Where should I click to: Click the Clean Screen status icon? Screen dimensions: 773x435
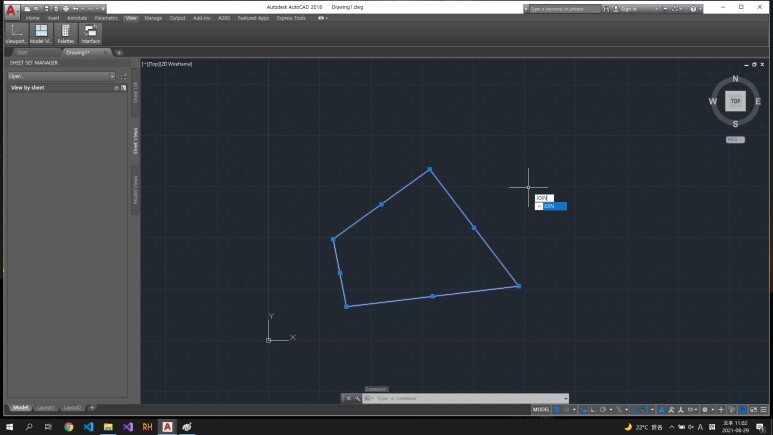click(753, 410)
